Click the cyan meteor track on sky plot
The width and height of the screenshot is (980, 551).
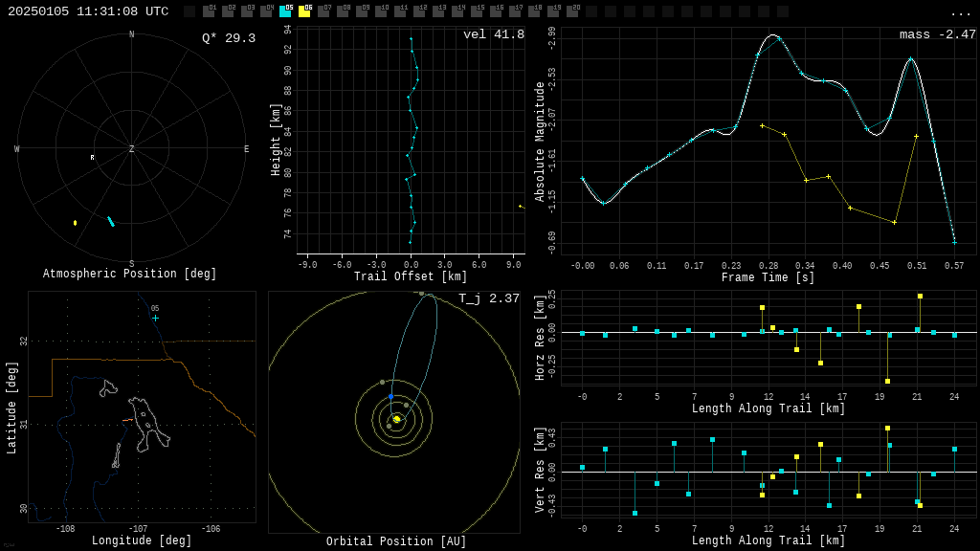click(x=111, y=221)
